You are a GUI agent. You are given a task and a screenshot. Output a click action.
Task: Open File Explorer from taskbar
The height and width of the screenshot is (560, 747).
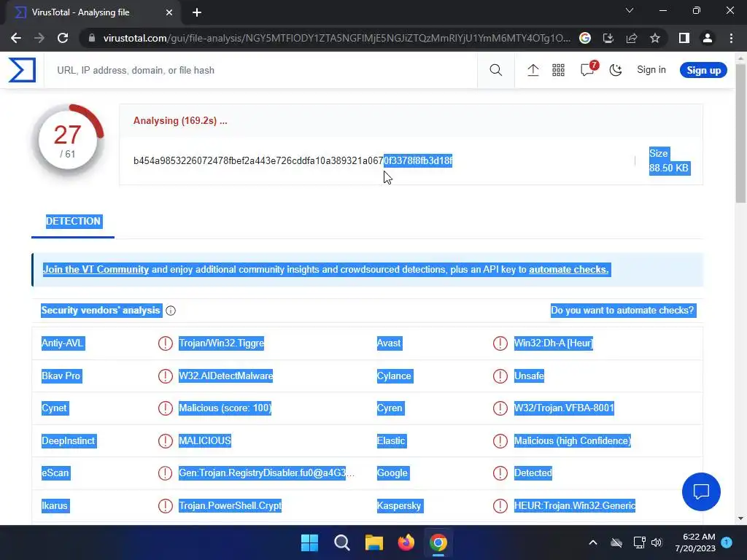coord(374,542)
